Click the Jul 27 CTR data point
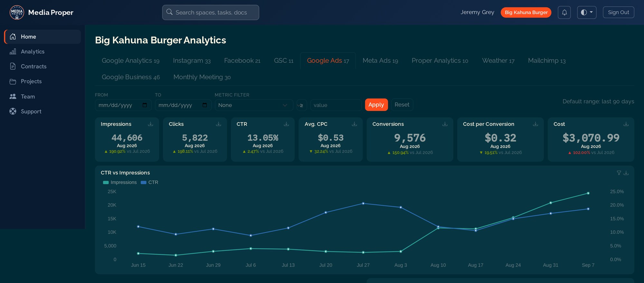This screenshot has height=283, width=644. pos(363,203)
